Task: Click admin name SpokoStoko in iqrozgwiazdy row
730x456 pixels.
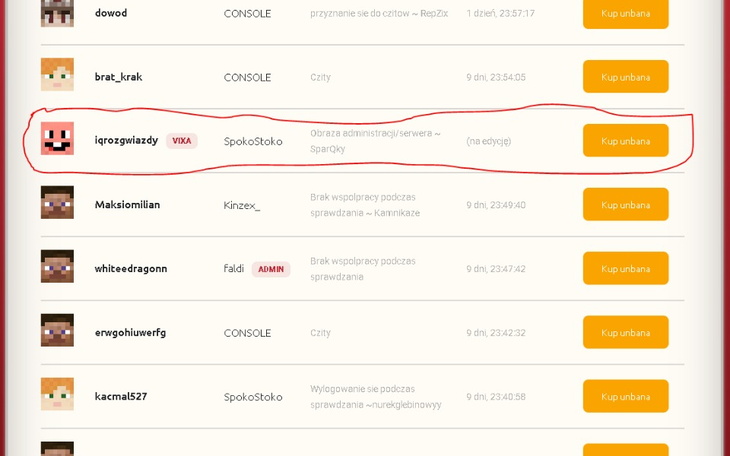Action: 253,141
